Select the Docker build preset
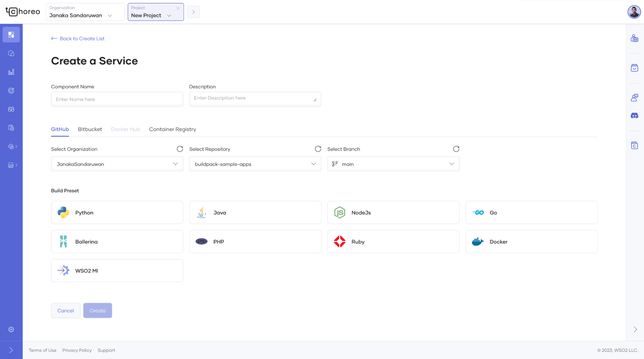The width and height of the screenshot is (644, 359). coord(532,241)
